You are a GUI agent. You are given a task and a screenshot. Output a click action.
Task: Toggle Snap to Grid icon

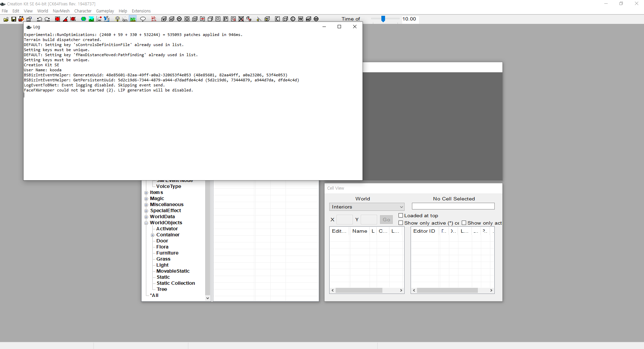(58, 19)
